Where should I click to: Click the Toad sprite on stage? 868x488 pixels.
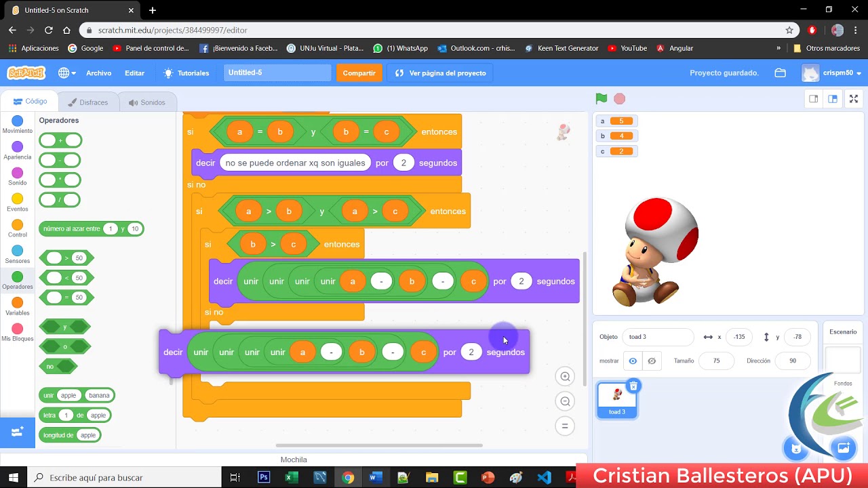pos(655,251)
